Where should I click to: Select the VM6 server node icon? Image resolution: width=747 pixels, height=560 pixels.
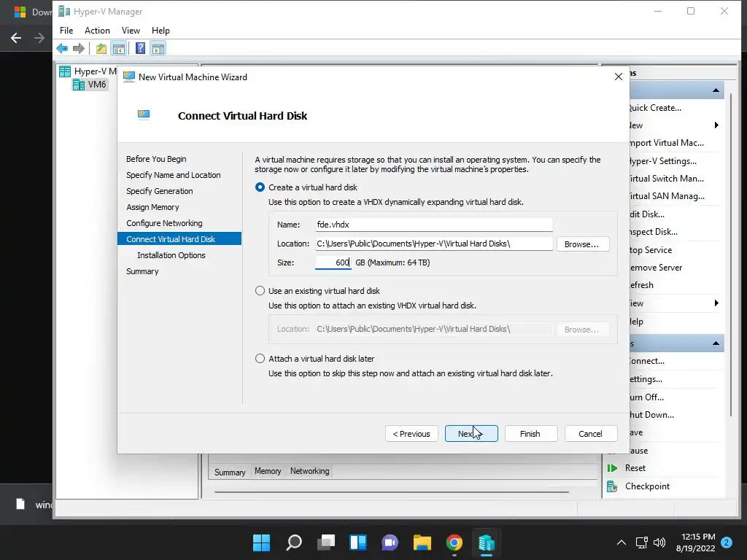pos(79,85)
